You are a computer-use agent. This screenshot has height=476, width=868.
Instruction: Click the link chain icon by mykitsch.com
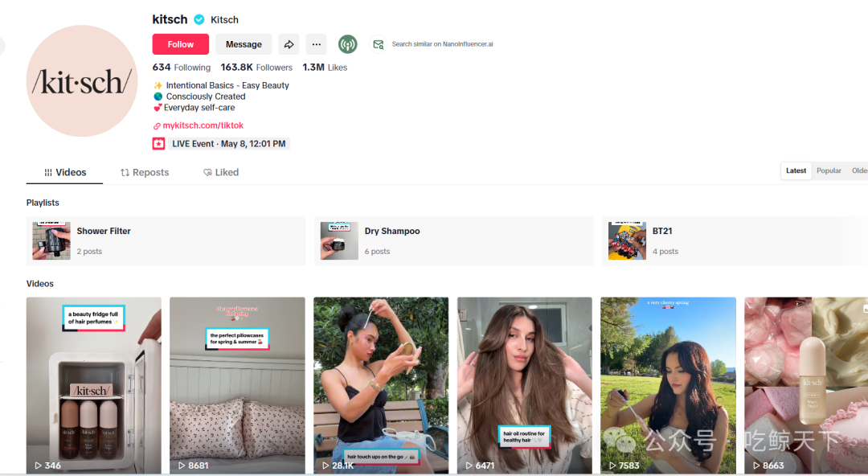tap(157, 125)
